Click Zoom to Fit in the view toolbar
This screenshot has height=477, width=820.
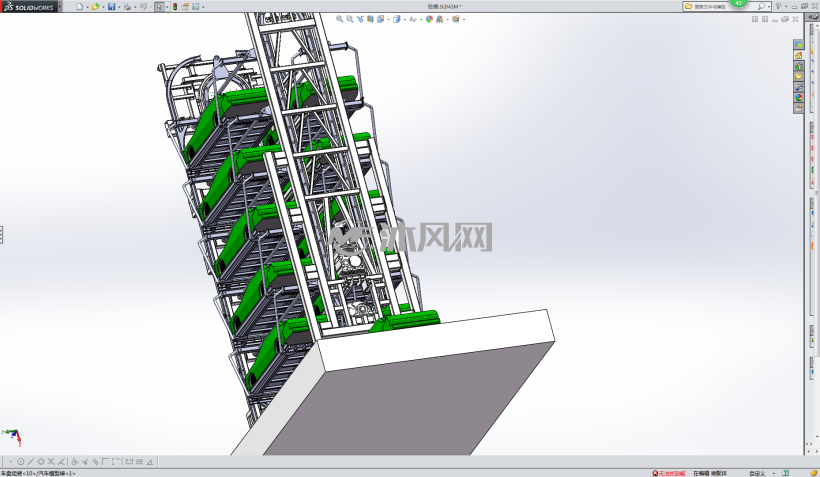tap(339, 19)
